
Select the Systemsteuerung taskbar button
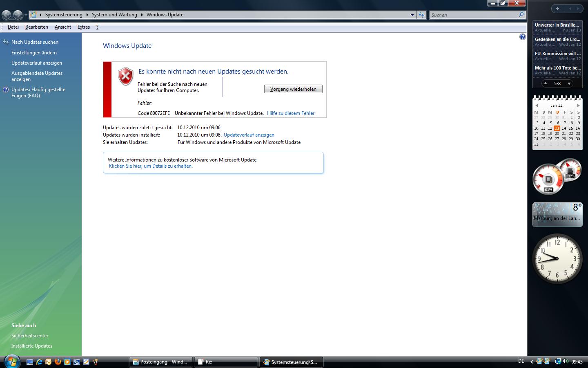291,362
